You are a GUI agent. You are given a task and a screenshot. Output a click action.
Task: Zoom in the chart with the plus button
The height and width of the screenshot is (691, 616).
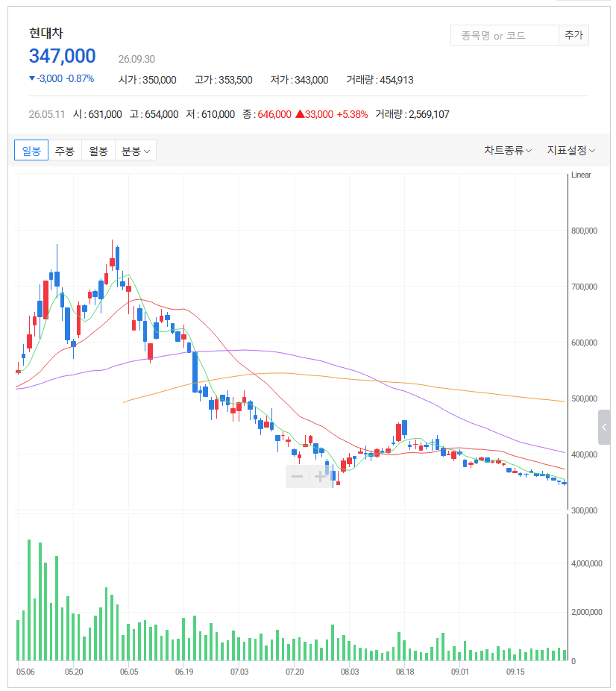[320, 476]
